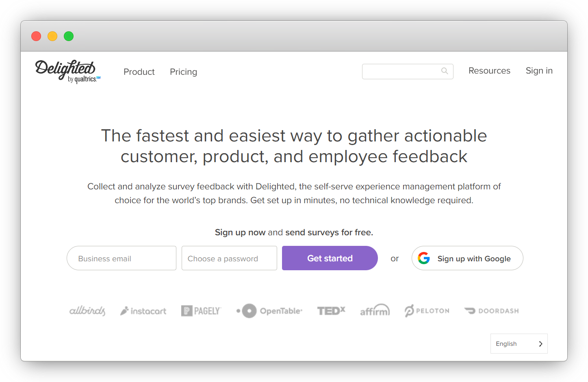588x382 pixels.
Task: Click the Get started button
Action: 330,258
